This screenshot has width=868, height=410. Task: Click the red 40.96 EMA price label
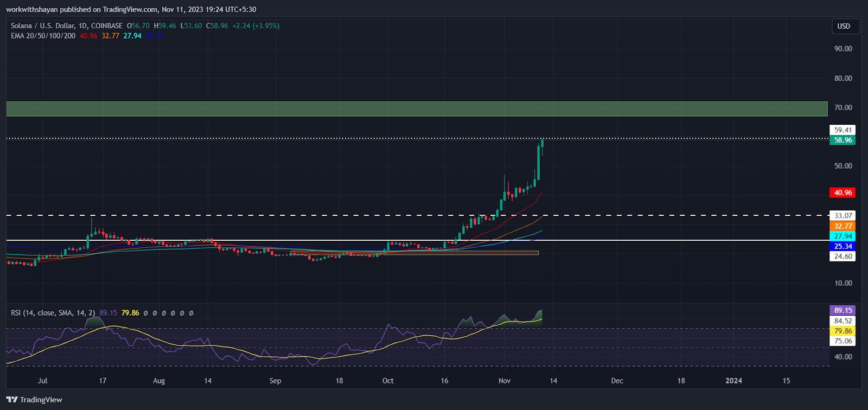tap(843, 193)
